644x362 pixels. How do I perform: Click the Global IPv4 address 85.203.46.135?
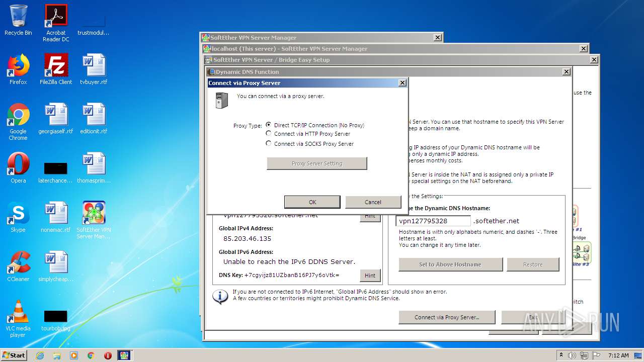coord(247,239)
